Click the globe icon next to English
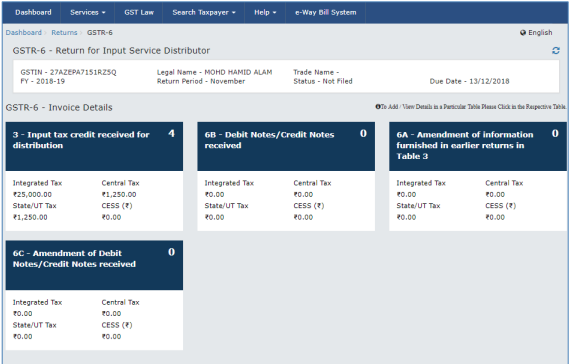Viewport: 571px width, 364px height. (x=523, y=33)
